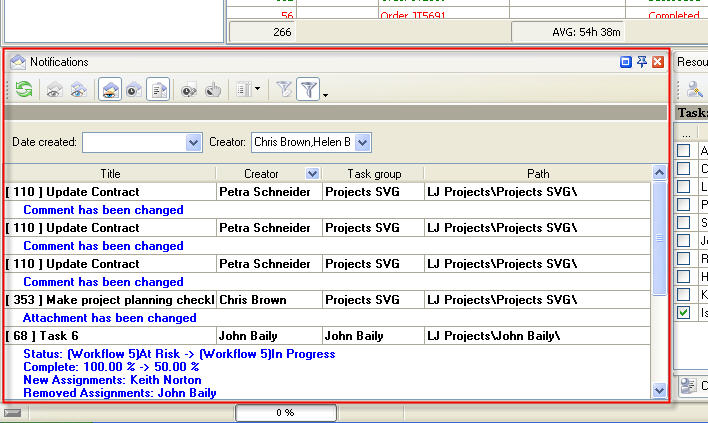Open the Date created dropdown

tap(194, 143)
